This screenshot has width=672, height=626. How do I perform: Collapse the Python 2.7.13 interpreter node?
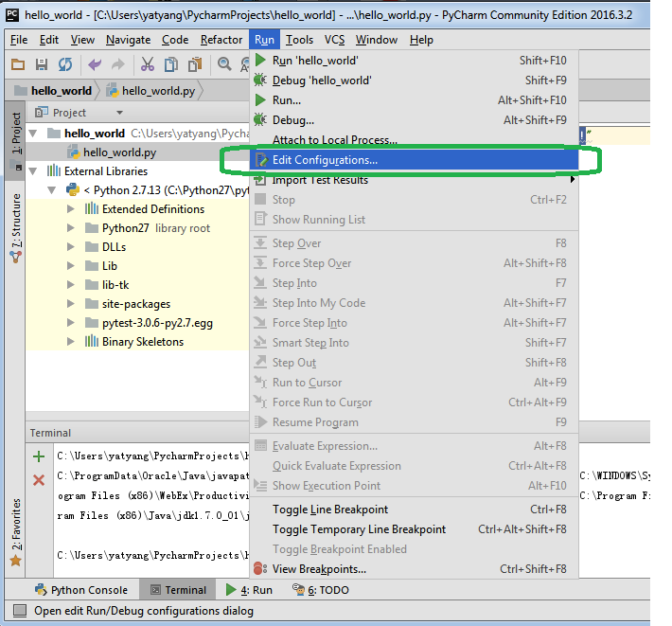point(52,190)
